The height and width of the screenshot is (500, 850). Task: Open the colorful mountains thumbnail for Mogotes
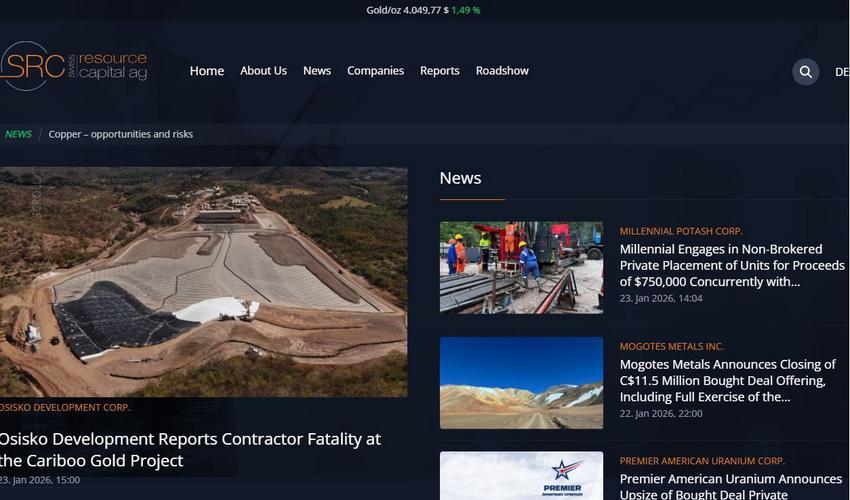(521, 383)
